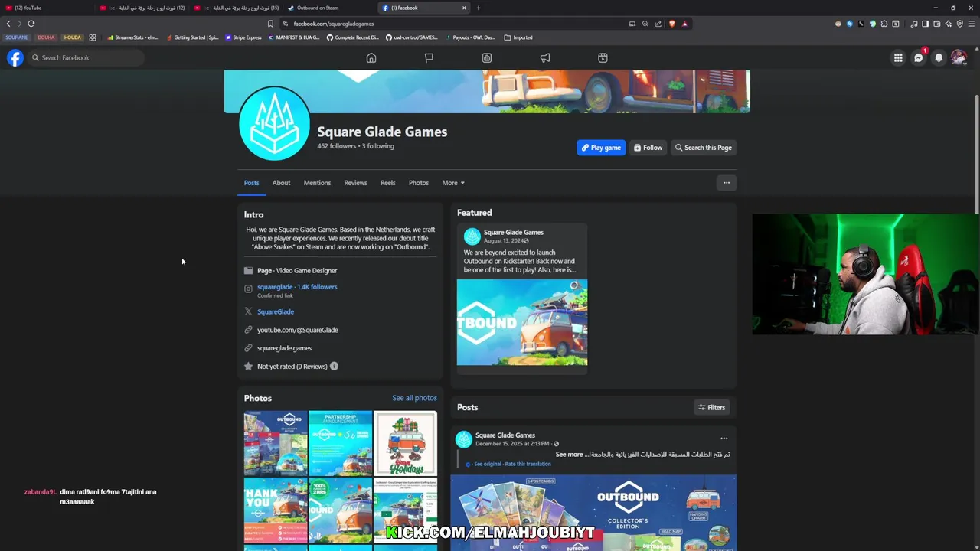Open browser hamburger main menu
The width and height of the screenshot is (980, 551).
(972, 24)
